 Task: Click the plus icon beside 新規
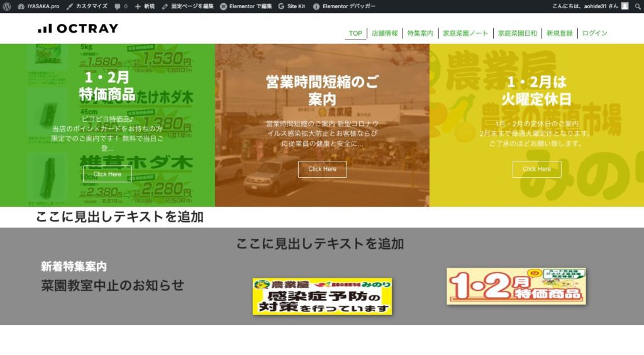(x=138, y=6)
